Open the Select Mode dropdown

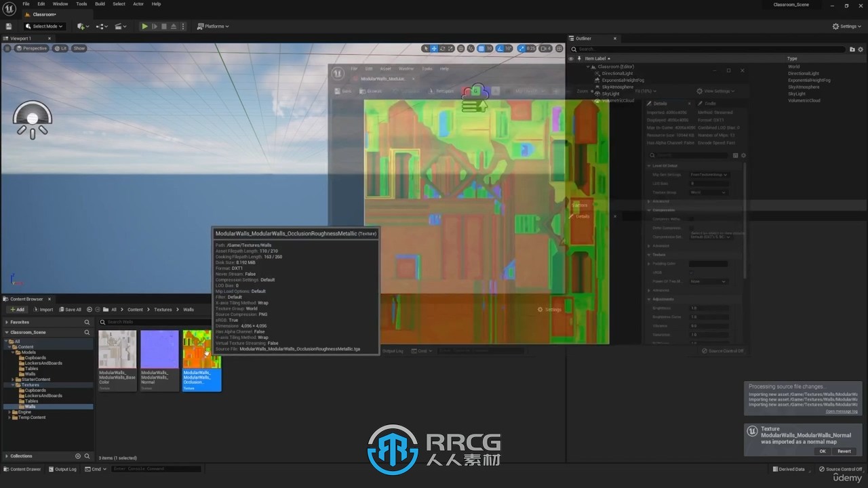point(44,26)
